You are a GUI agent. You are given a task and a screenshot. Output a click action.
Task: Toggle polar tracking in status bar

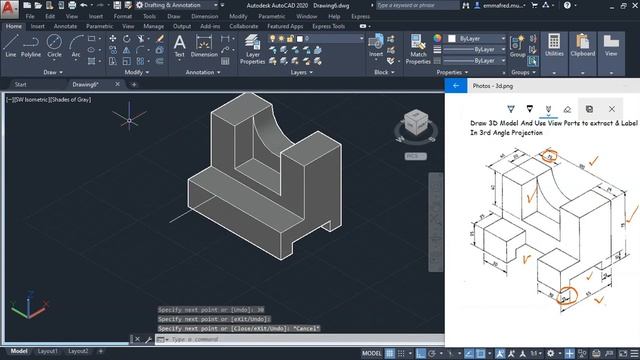432,353
